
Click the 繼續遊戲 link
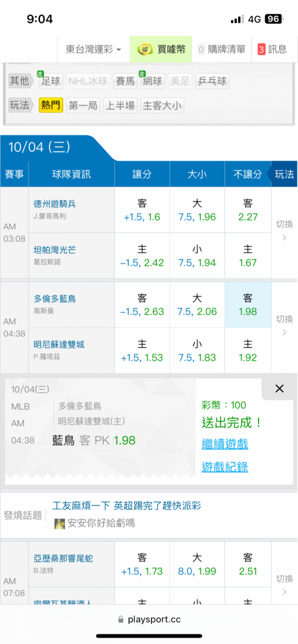point(224,444)
